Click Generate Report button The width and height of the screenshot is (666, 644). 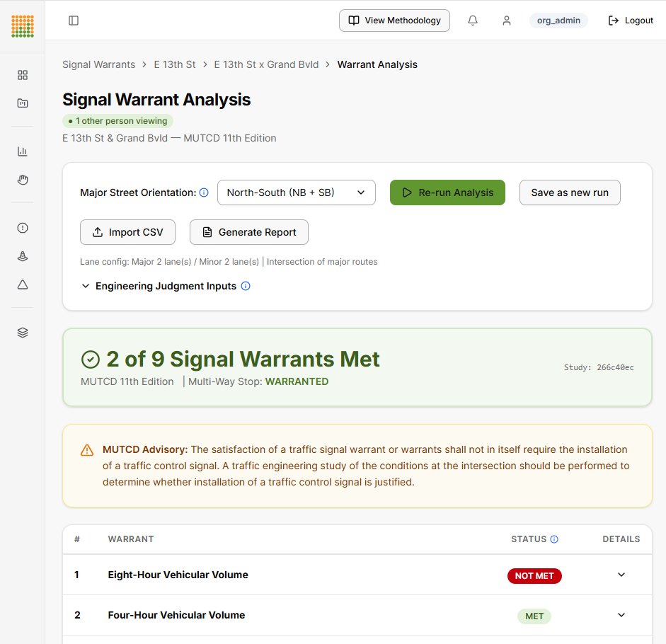click(249, 232)
